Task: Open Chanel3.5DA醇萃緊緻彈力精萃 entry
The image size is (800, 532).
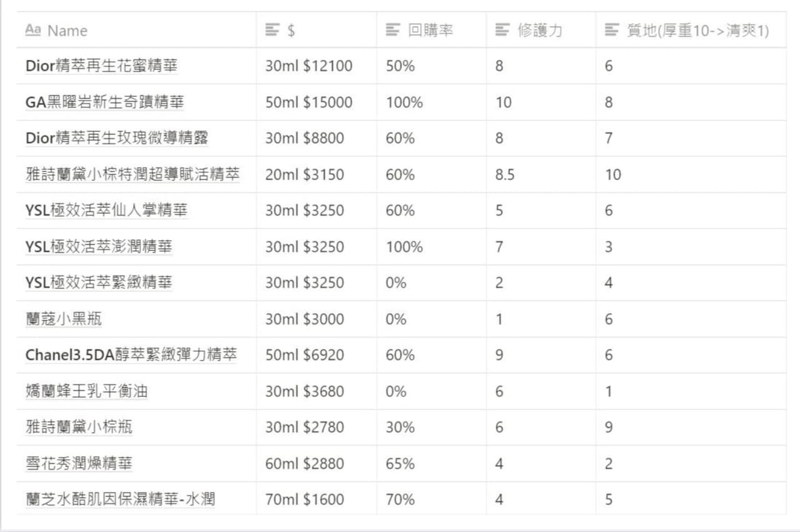Action: point(131,355)
